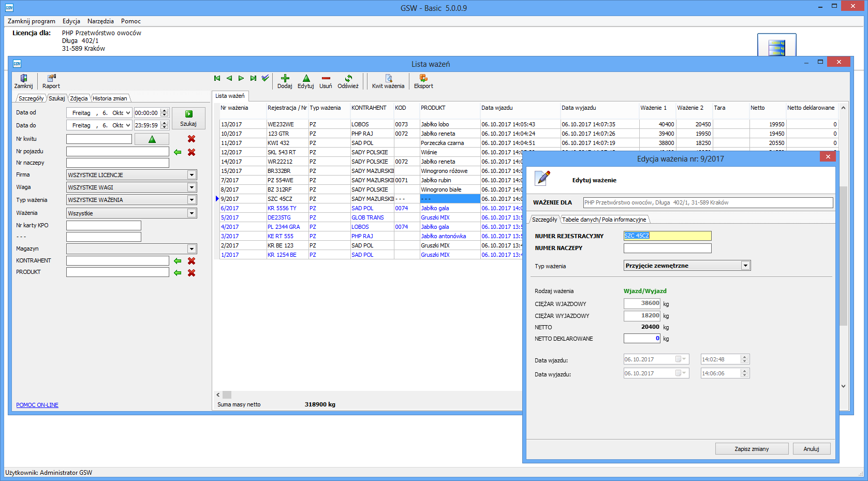Image resolution: width=868 pixels, height=481 pixels.
Task: Click the NUMER NACZEPY input field
Action: (667, 249)
